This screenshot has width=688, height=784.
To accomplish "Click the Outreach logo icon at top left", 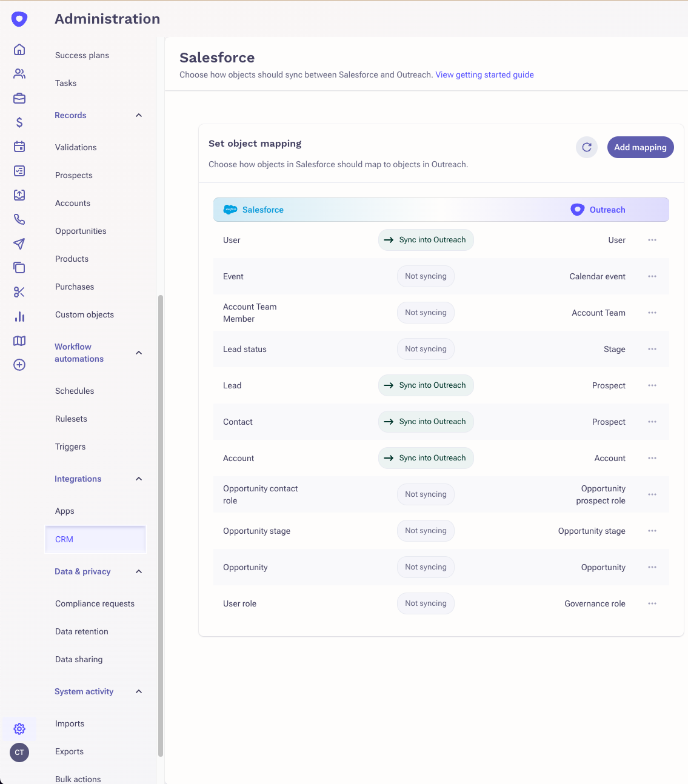I will pyautogui.click(x=19, y=19).
